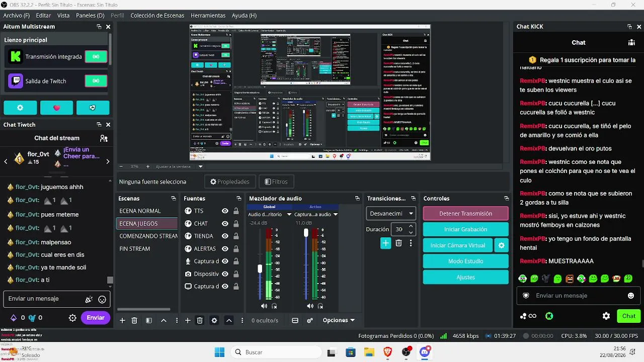The width and height of the screenshot is (644, 362).
Task: Remove selected source with trash icon
Action: coord(200,320)
